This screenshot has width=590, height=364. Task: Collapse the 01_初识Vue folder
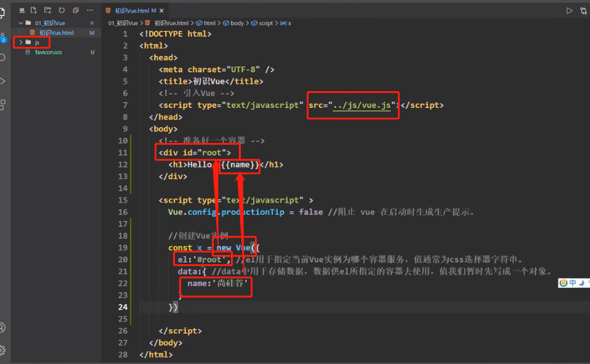(21, 23)
